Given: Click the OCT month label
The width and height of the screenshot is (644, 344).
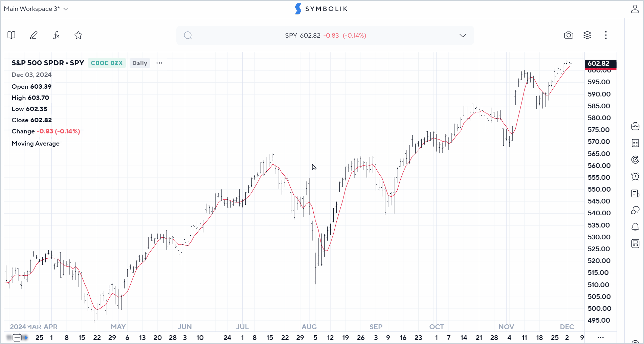Looking at the screenshot, I should [437, 327].
